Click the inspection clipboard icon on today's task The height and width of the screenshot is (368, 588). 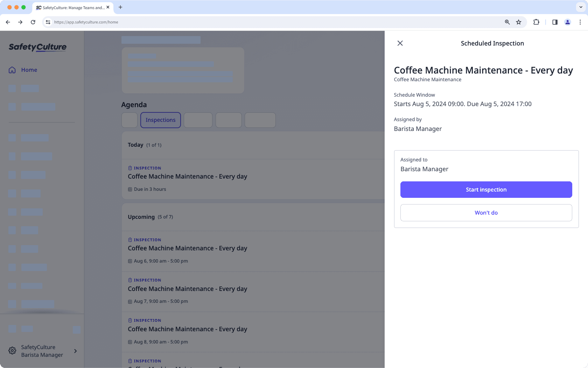pyautogui.click(x=130, y=168)
